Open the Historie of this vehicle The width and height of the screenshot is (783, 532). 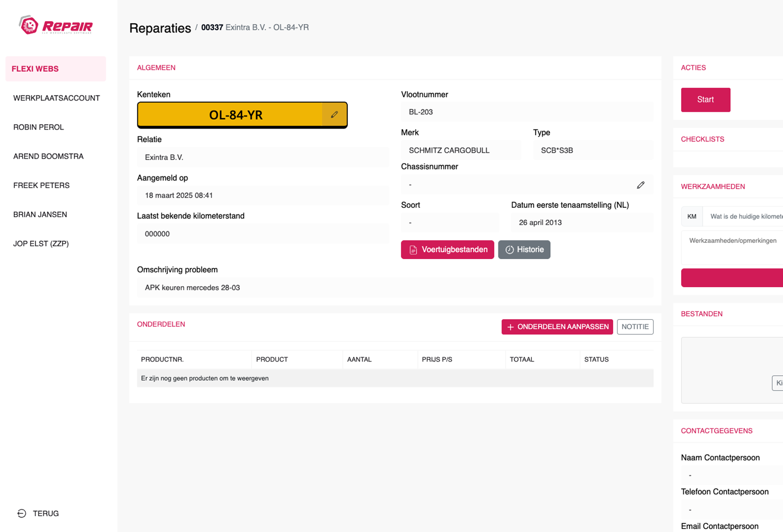(x=524, y=250)
